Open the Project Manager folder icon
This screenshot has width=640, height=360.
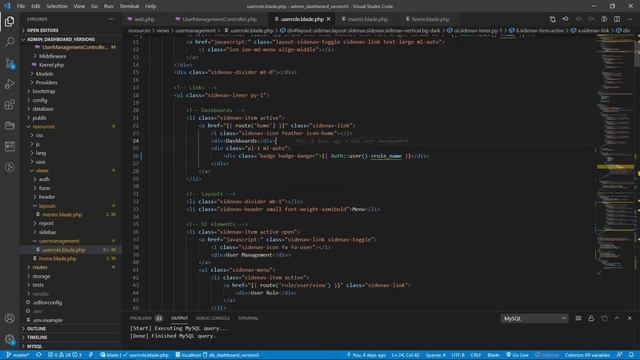tap(10, 126)
